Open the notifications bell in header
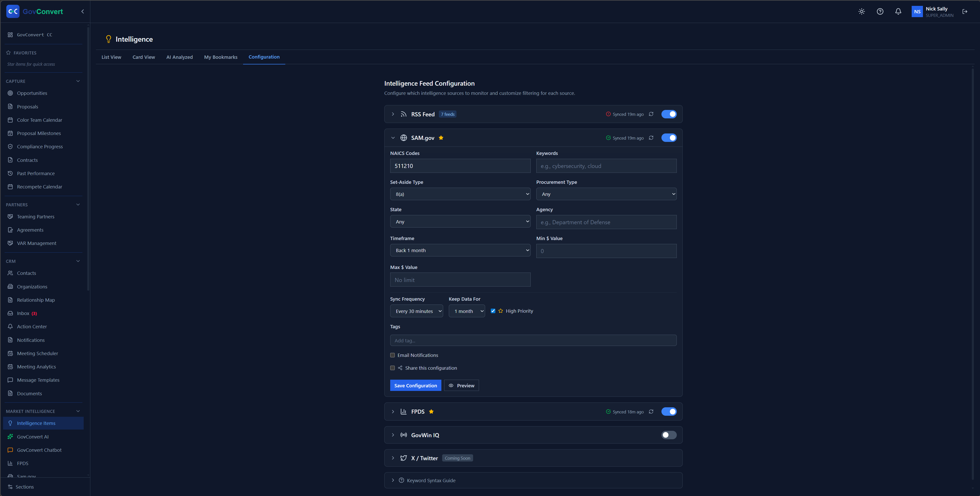This screenshot has width=980, height=496. (898, 12)
